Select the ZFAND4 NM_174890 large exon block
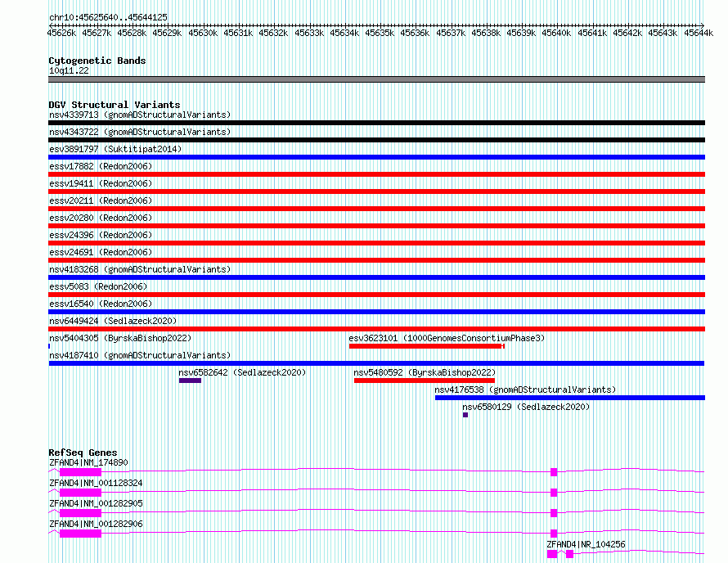 pos(81,472)
